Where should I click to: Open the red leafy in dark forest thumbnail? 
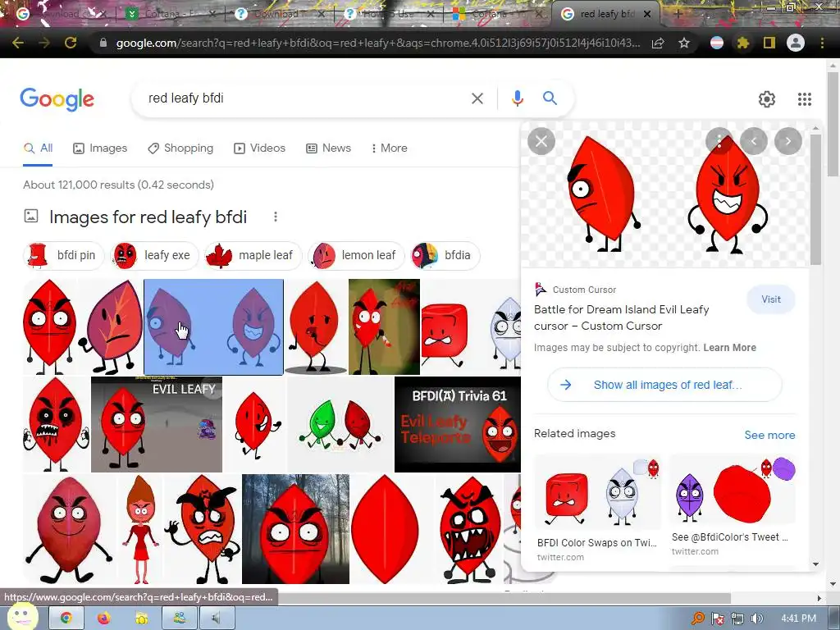295,529
